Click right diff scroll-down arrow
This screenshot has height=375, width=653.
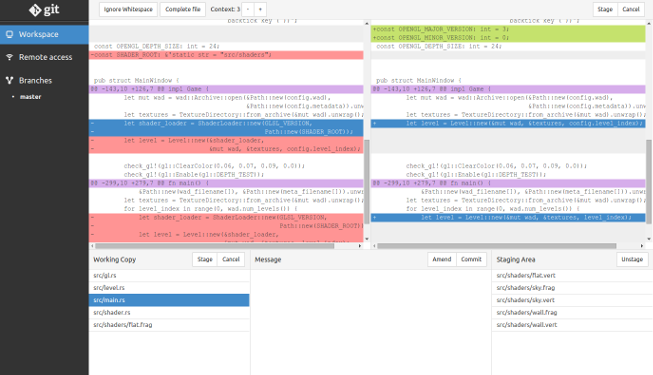tap(649, 239)
